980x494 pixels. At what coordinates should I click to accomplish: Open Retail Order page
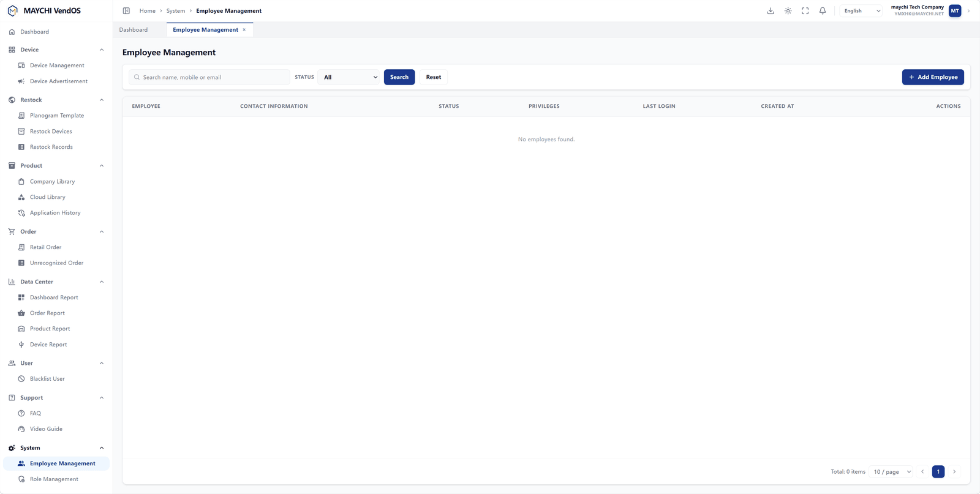[x=56, y=247]
